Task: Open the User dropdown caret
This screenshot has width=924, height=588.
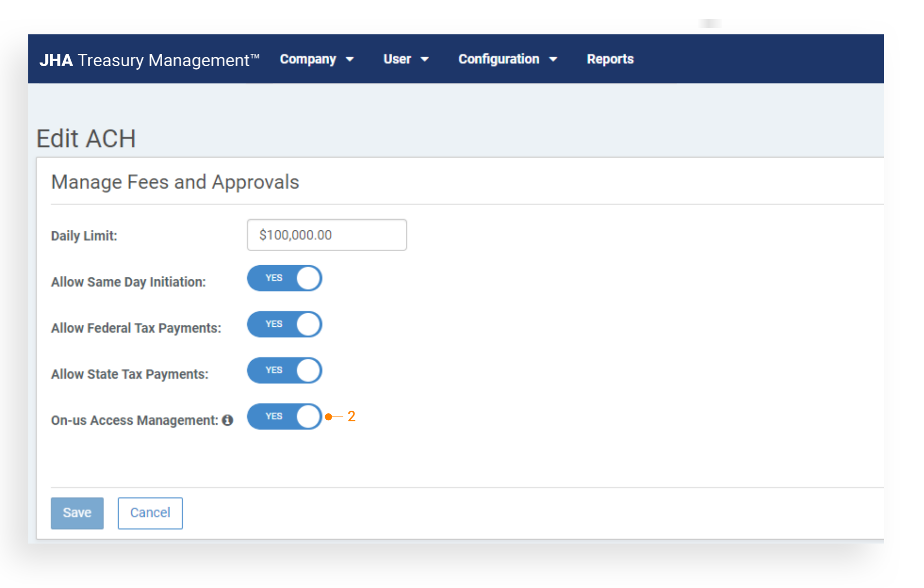Action: [x=425, y=60]
